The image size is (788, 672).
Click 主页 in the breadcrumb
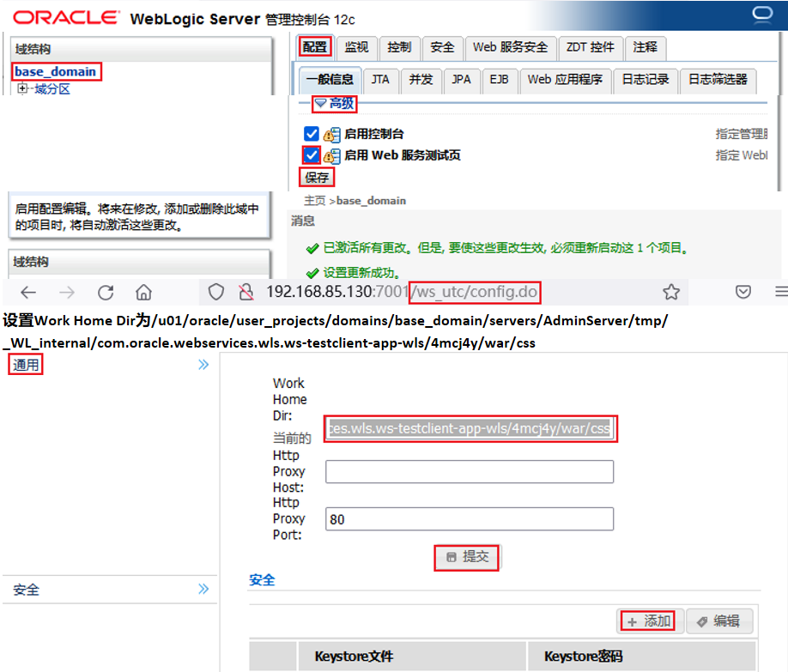click(x=315, y=201)
